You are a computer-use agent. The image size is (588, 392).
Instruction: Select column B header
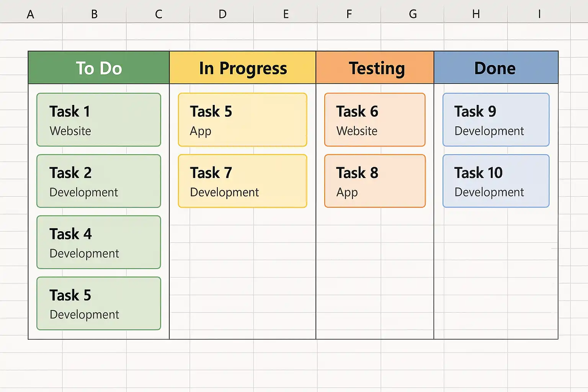click(x=94, y=14)
